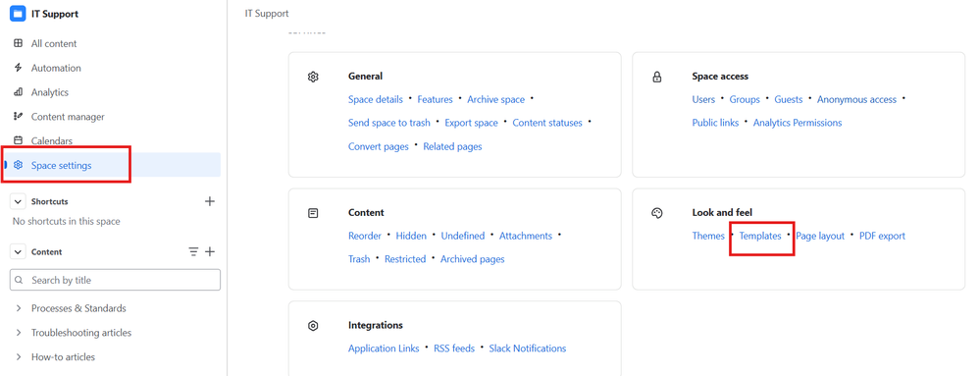The height and width of the screenshot is (376, 980).
Task: Click the IT Support space logo icon
Action: (18, 14)
